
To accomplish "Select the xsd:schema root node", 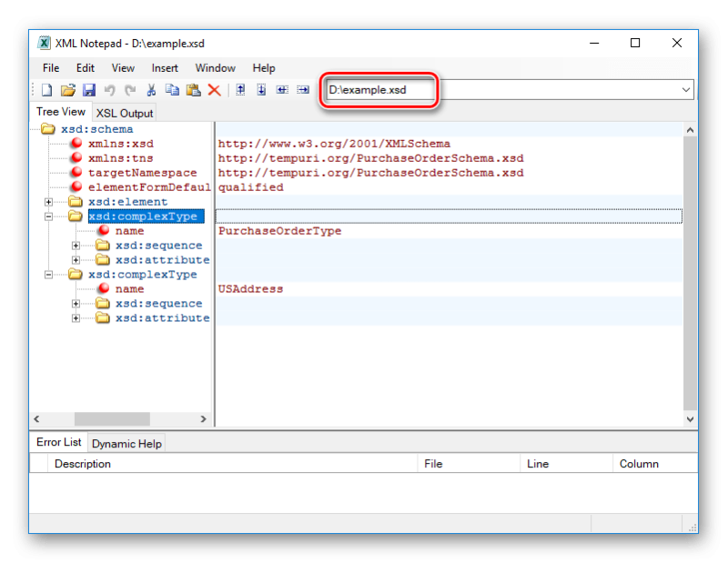I will tap(97, 129).
